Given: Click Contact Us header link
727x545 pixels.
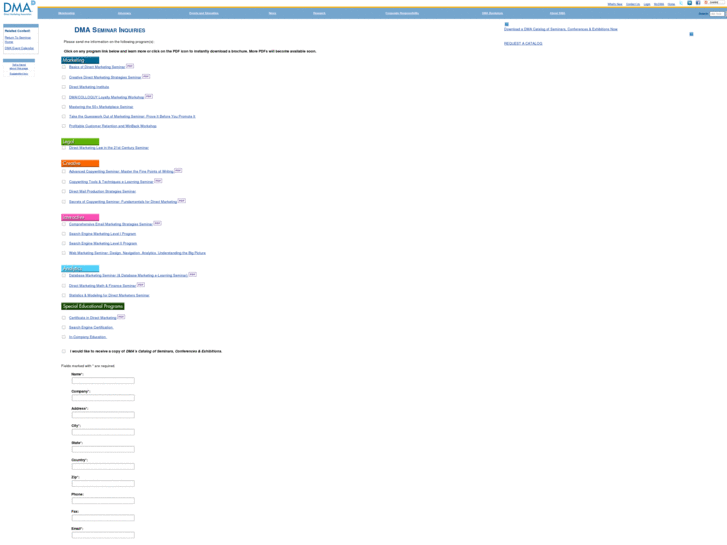Looking at the screenshot, I should click(x=633, y=4).
